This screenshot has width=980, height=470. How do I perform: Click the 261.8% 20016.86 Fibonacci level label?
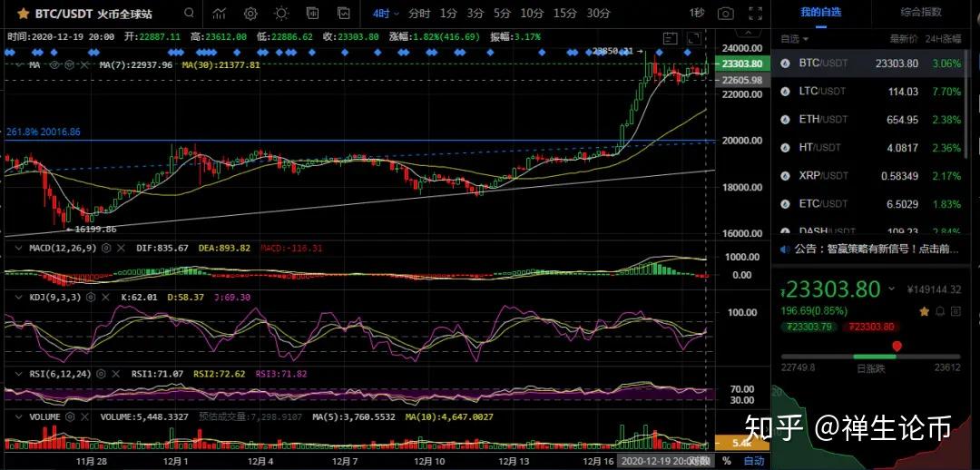44,132
